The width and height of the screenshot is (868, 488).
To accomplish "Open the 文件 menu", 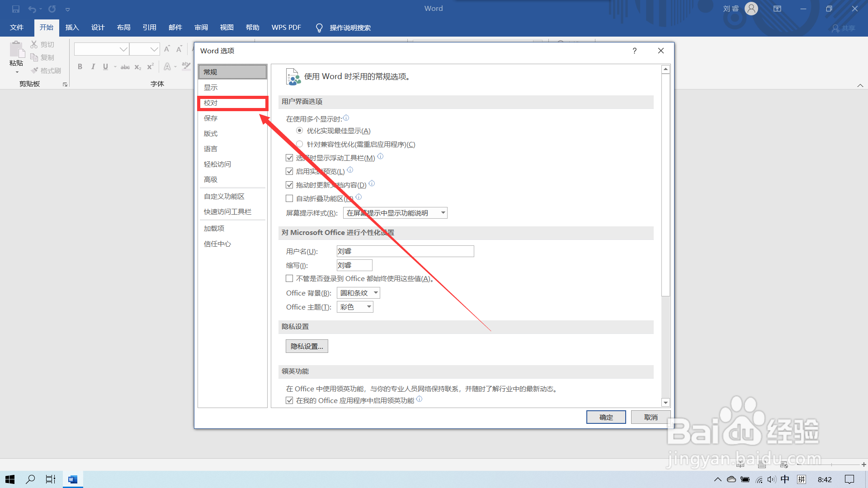I will pyautogui.click(x=17, y=28).
